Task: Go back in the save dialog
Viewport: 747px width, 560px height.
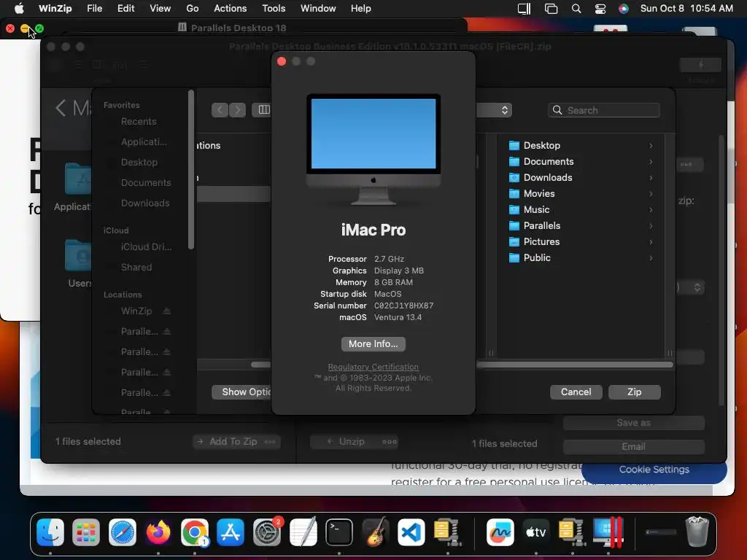Action: (x=220, y=110)
